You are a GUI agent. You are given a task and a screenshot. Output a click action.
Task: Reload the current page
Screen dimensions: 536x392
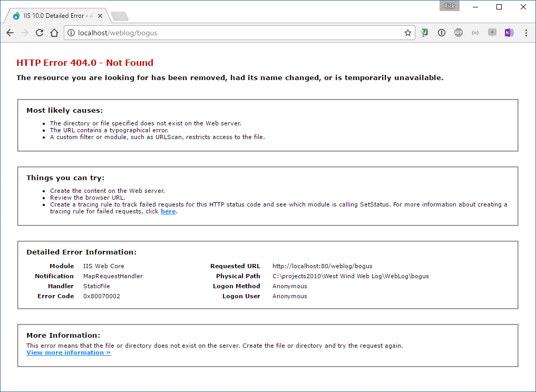point(40,33)
